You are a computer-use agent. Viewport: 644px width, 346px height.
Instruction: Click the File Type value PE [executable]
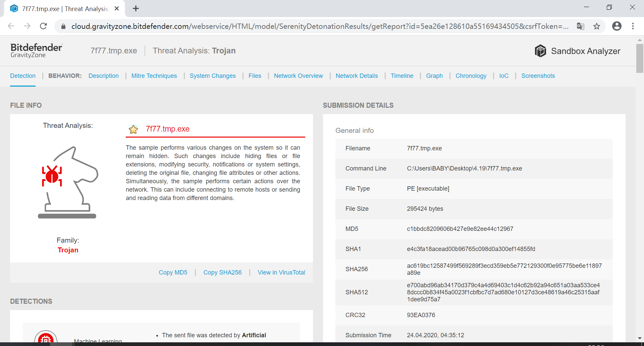428,189
